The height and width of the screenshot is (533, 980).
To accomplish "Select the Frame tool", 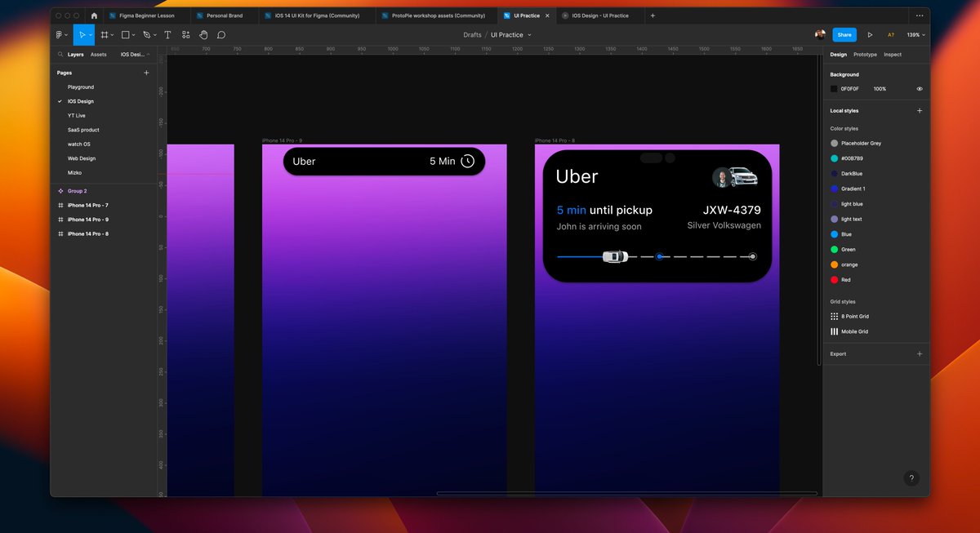I will 105,35.
